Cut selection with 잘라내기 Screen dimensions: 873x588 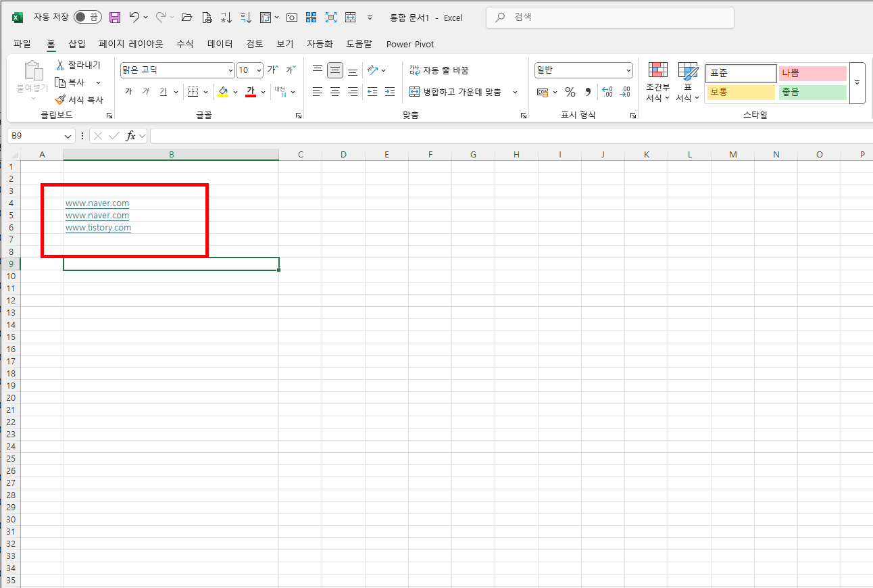click(78, 65)
